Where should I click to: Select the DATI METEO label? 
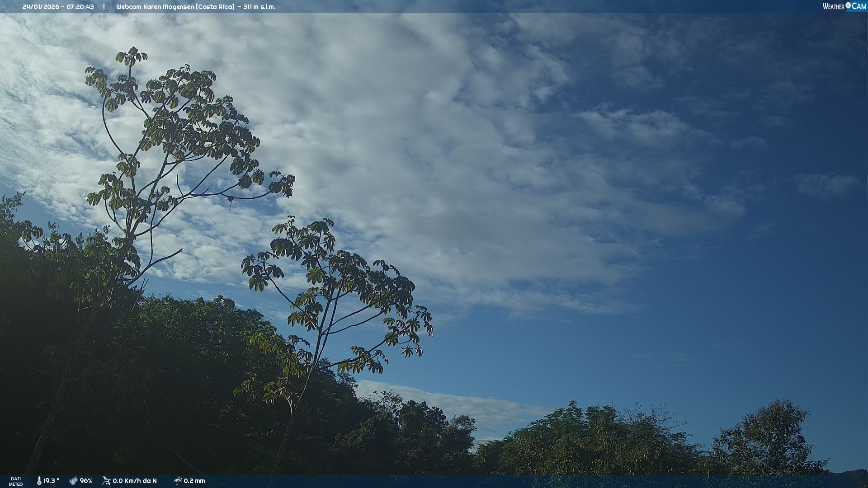[16, 481]
